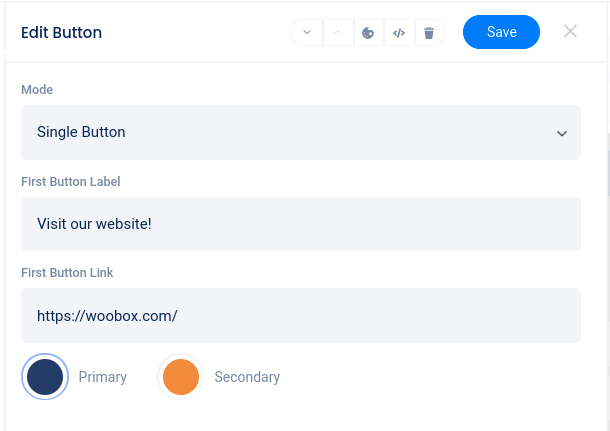Select the Secondary orange swatch

[181, 377]
